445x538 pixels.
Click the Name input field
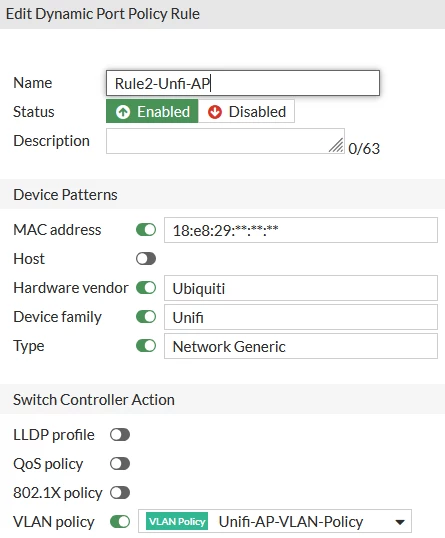(x=243, y=83)
